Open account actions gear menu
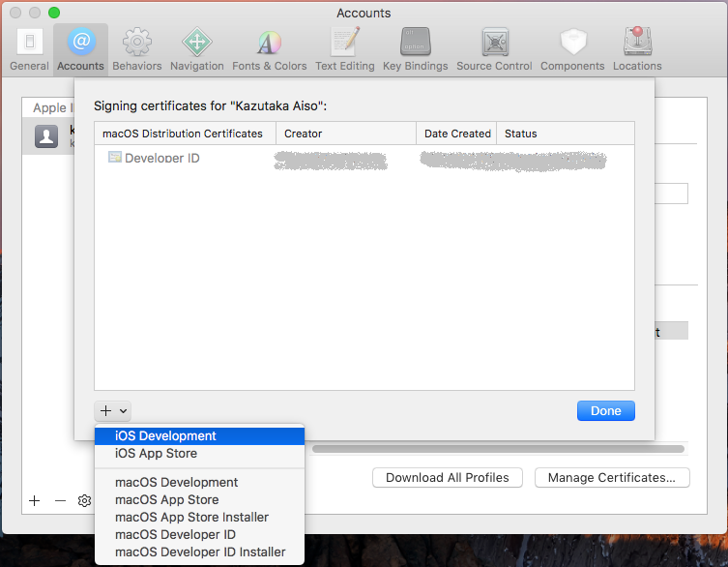 coord(84,500)
